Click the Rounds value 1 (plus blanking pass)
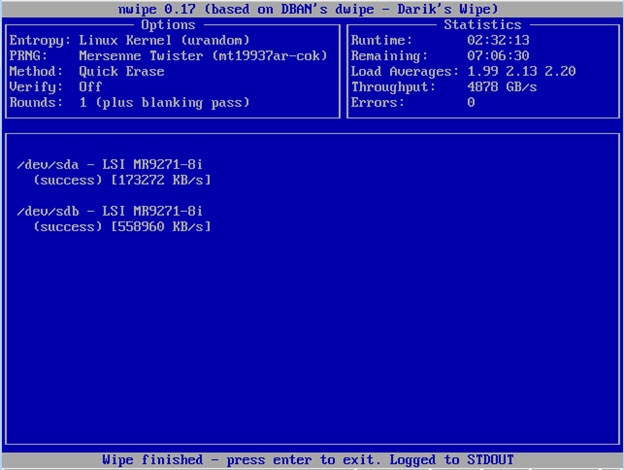The width and height of the screenshot is (624, 470). tap(164, 103)
